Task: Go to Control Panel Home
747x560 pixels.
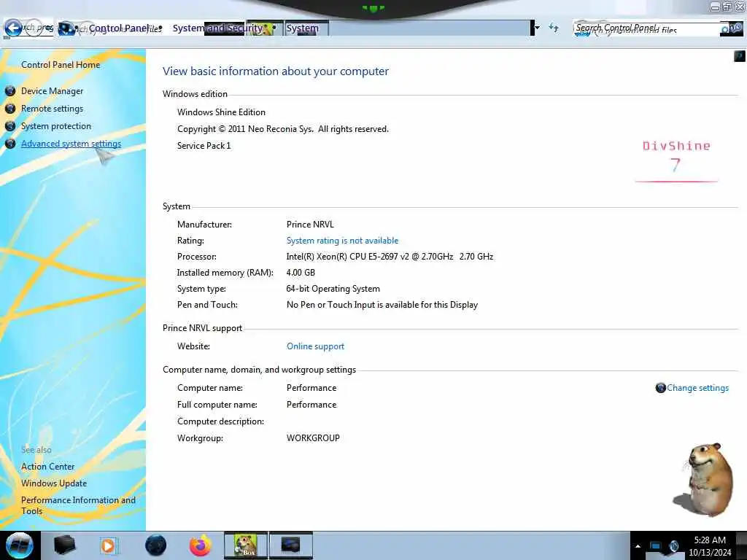Action: (x=61, y=65)
